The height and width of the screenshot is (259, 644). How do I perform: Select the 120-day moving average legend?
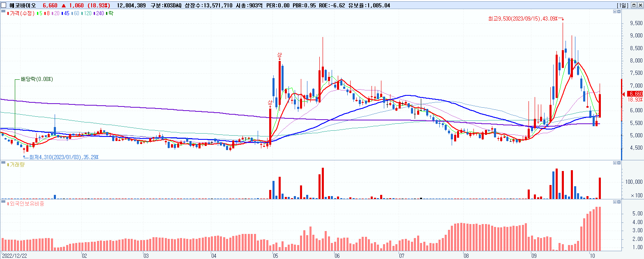click(x=87, y=14)
